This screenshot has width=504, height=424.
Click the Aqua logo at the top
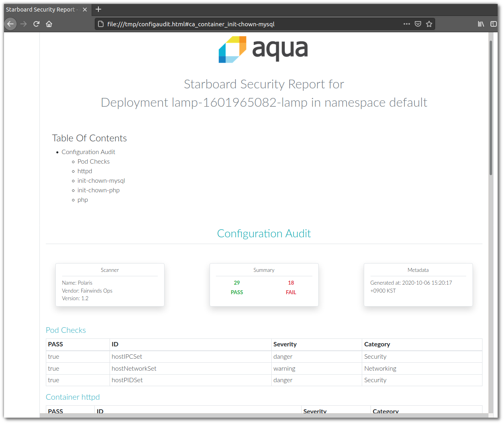pos(263,49)
